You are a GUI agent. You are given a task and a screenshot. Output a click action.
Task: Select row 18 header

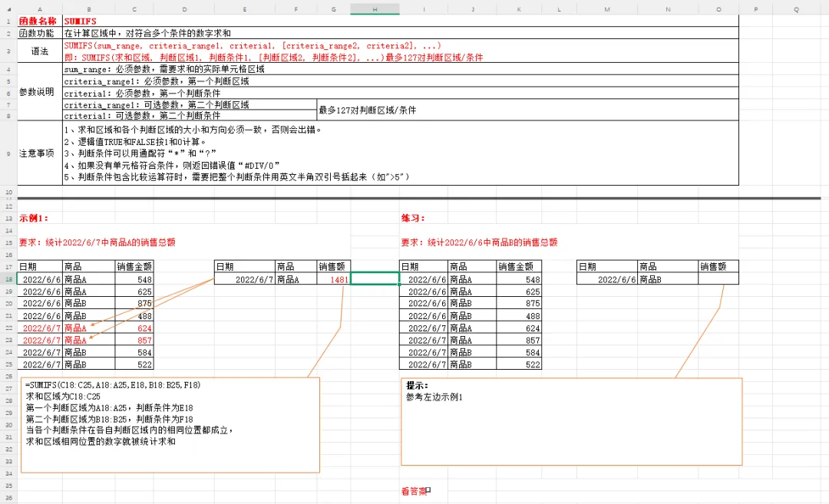click(x=8, y=279)
